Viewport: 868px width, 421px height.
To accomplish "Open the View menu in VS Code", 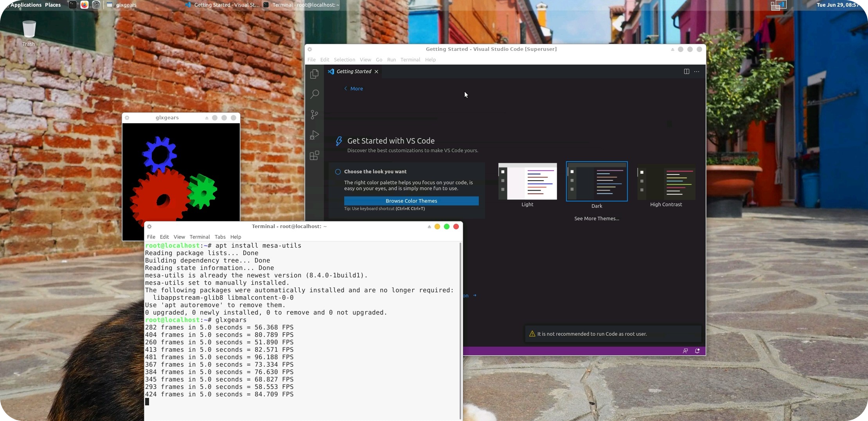I will pyautogui.click(x=365, y=60).
